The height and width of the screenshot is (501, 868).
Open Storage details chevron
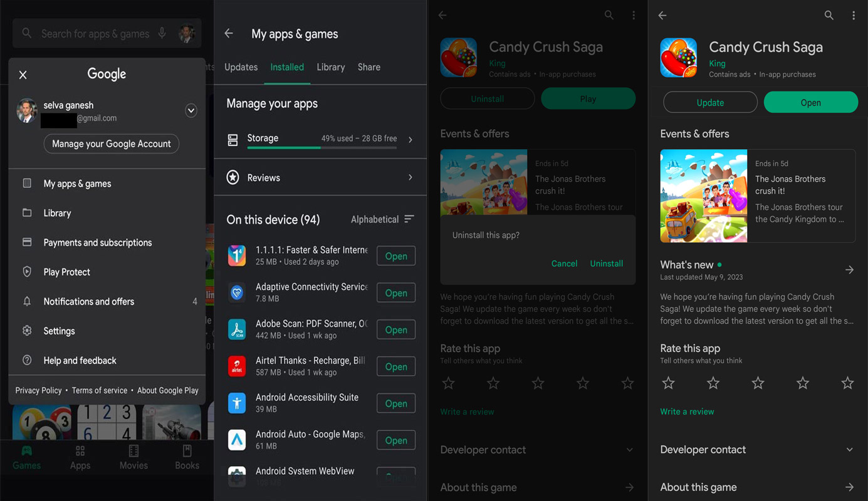[410, 140]
